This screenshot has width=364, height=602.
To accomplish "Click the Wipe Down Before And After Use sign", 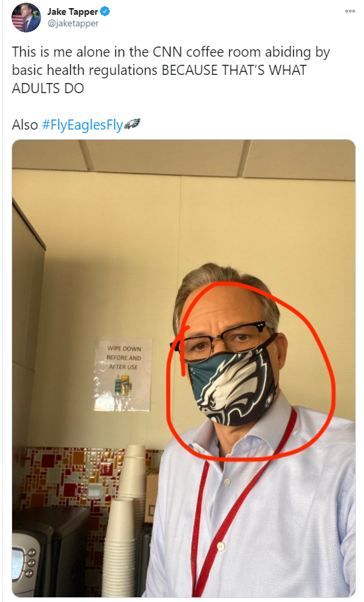I will pyautogui.click(x=123, y=374).
